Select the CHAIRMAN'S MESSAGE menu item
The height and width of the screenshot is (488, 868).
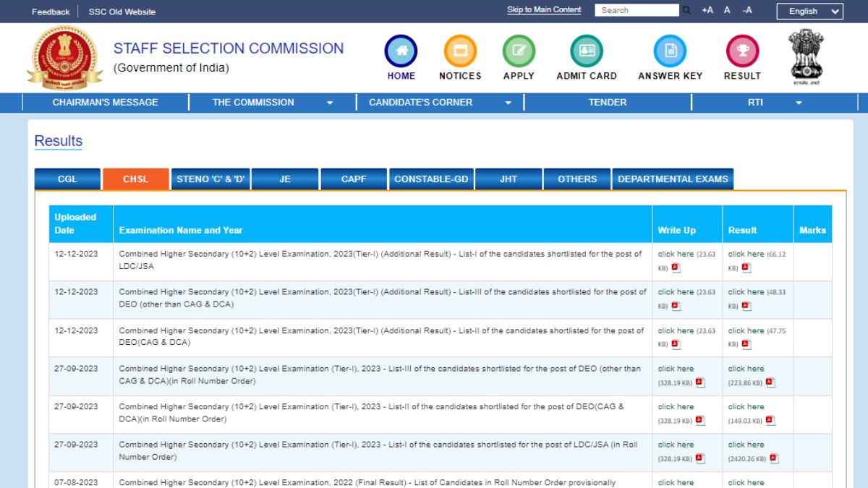point(106,102)
